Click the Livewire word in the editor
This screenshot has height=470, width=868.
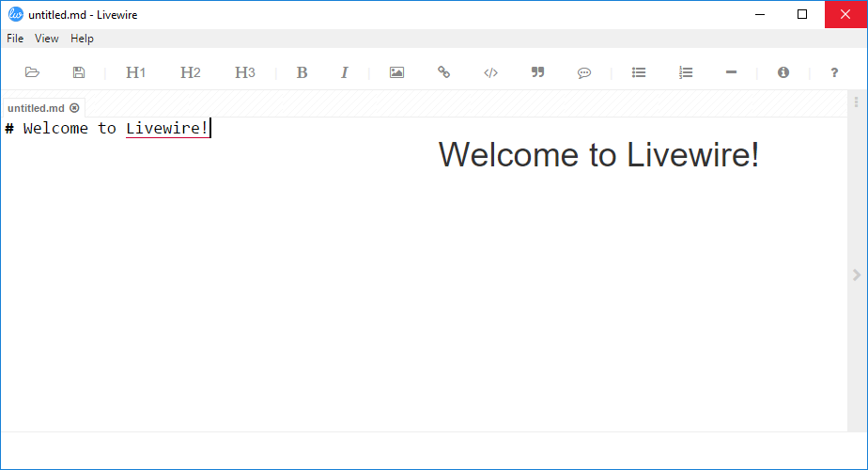pos(168,128)
